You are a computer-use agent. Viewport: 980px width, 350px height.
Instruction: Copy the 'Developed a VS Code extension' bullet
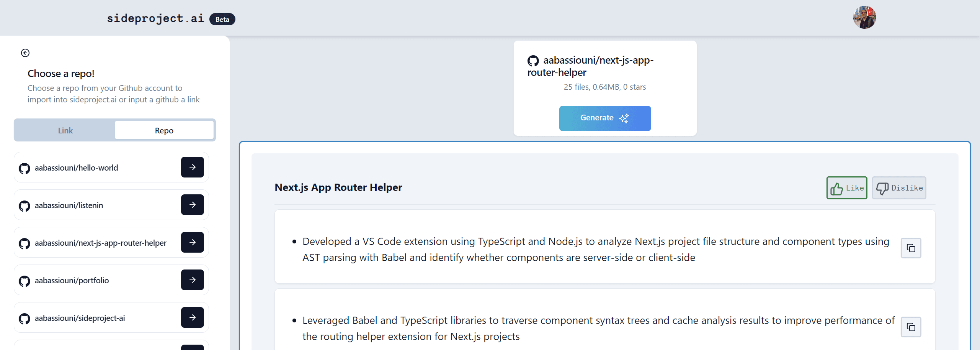[911, 248]
